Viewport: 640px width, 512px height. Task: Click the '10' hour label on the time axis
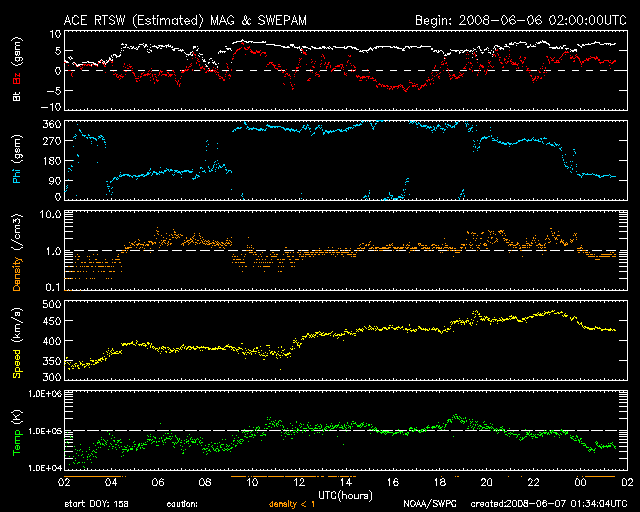coord(252,483)
